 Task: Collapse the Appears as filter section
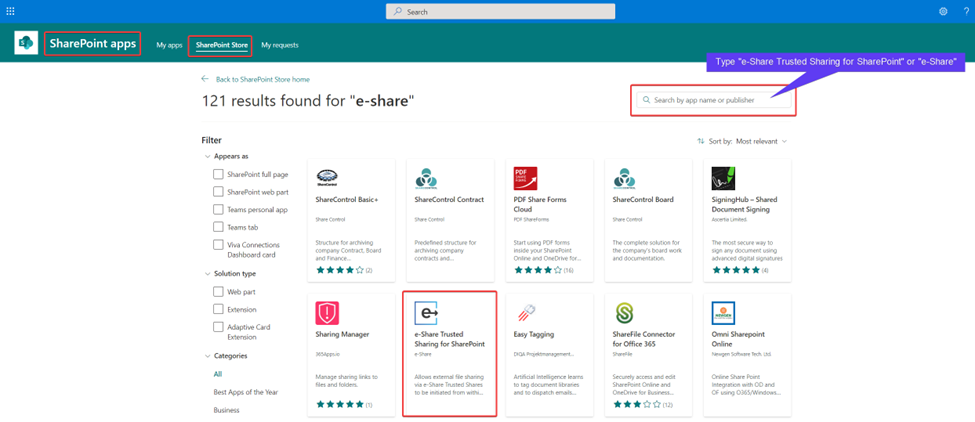[x=207, y=157]
